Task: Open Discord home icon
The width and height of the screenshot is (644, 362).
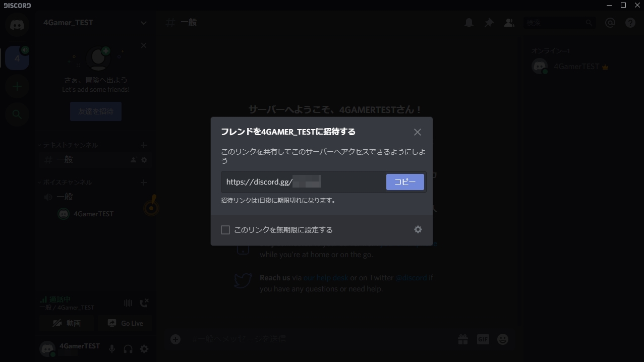Action: [x=17, y=25]
